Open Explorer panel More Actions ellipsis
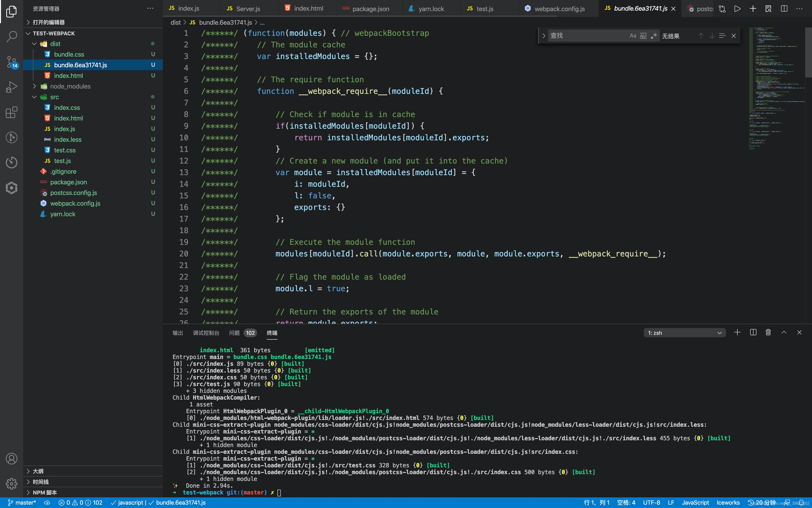 pyautogui.click(x=150, y=8)
